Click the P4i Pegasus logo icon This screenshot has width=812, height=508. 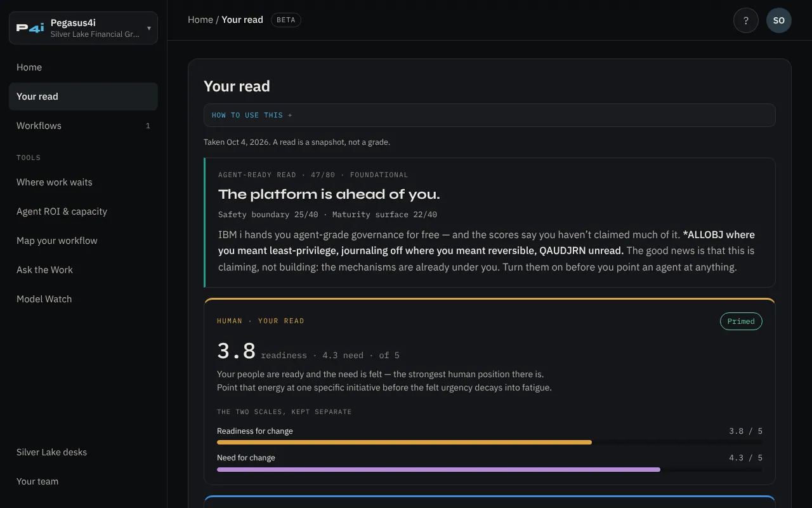[30, 28]
